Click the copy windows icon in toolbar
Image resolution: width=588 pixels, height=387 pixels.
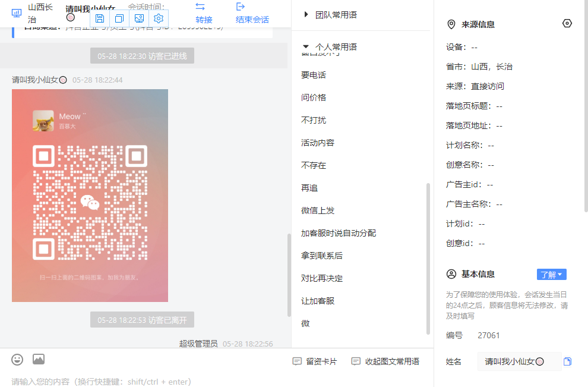point(119,18)
